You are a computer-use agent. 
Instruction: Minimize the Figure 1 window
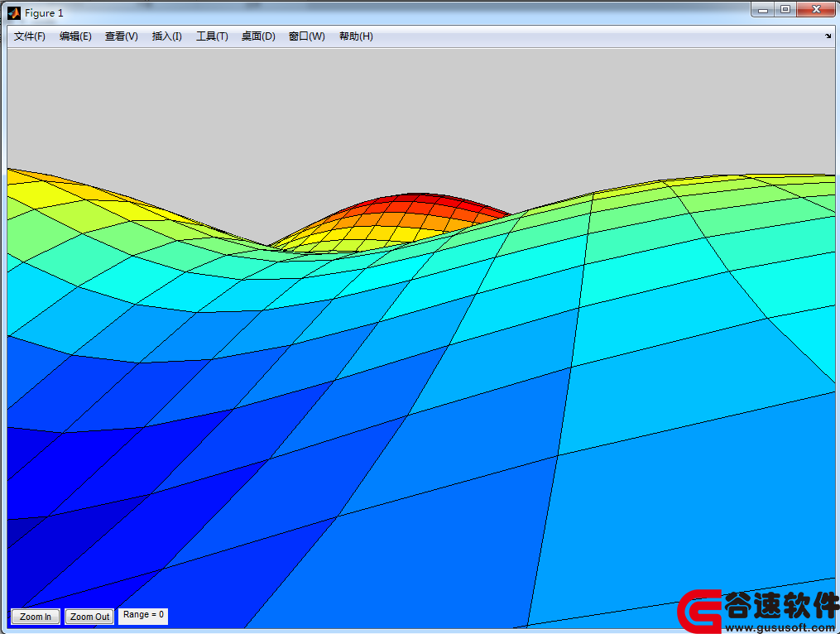[x=763, y=10]
